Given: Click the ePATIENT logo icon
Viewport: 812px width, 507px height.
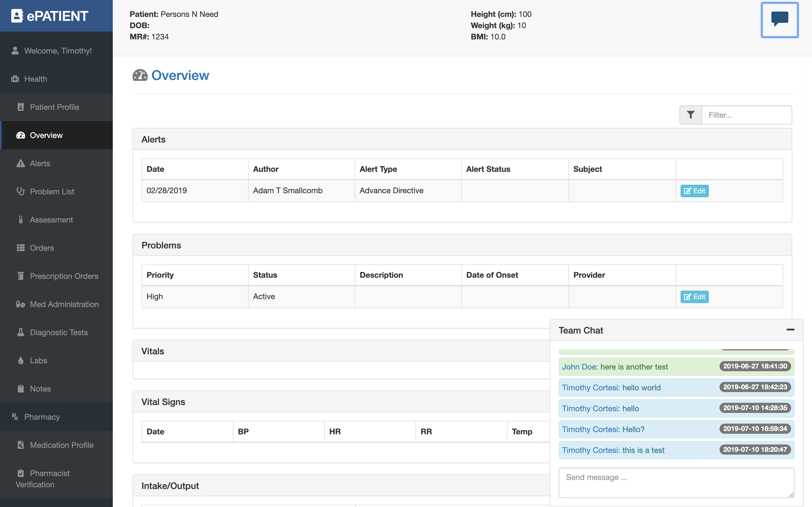Looking at the screenshot, I should [17, 16].
